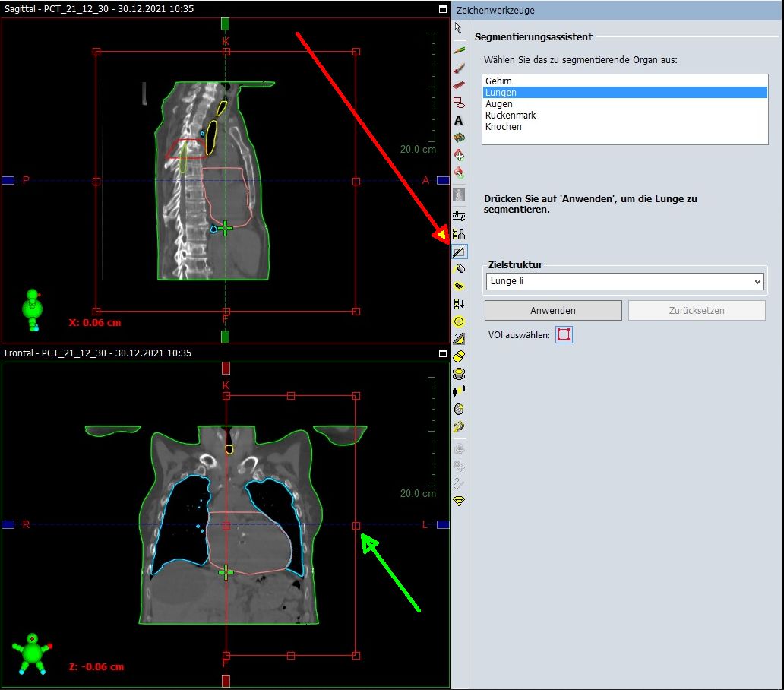
Task: Activate the segmentation wizard wand icon
Action: (459, 252)
